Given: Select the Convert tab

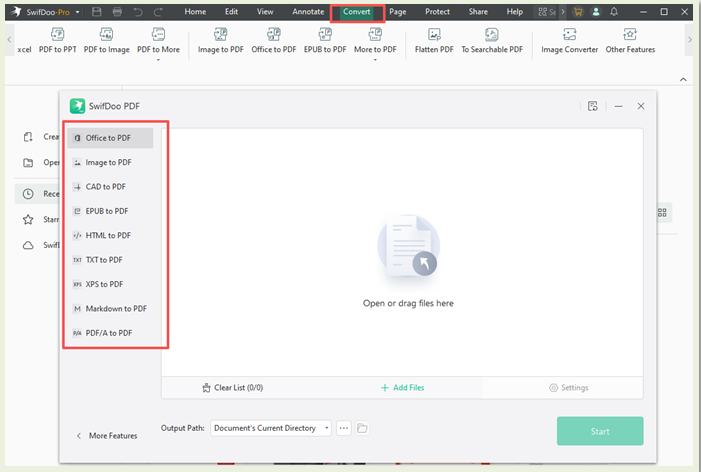Looking at the screenshot, I should pos(357,12).
